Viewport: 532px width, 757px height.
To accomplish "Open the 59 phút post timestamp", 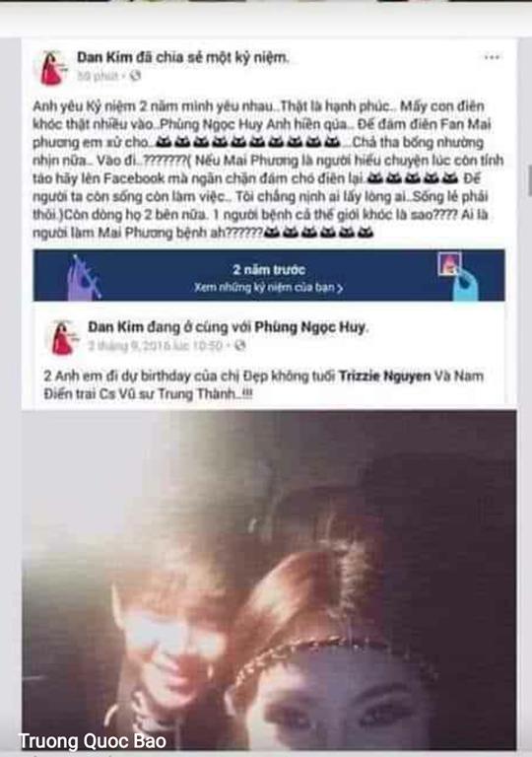I will coord(98,76).
